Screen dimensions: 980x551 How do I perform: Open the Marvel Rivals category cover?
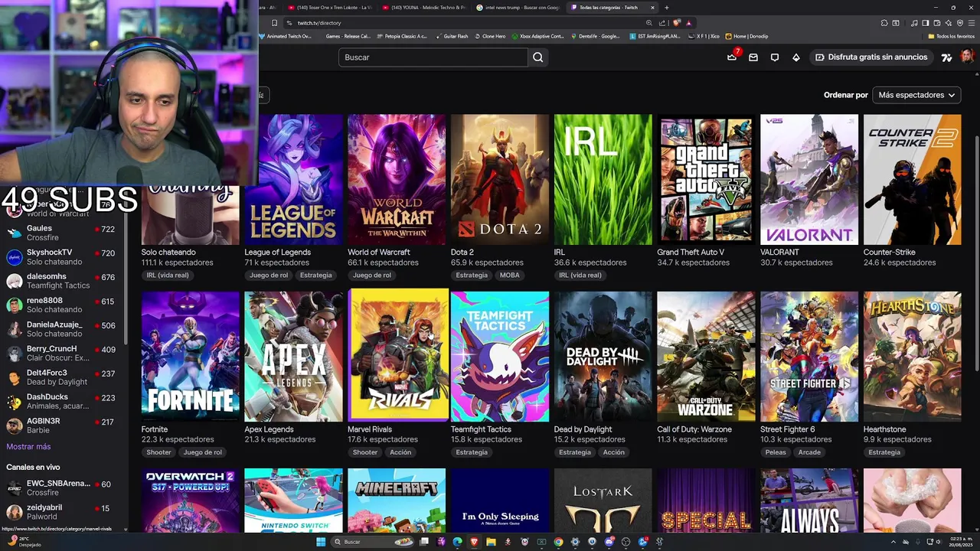[398, 355]
